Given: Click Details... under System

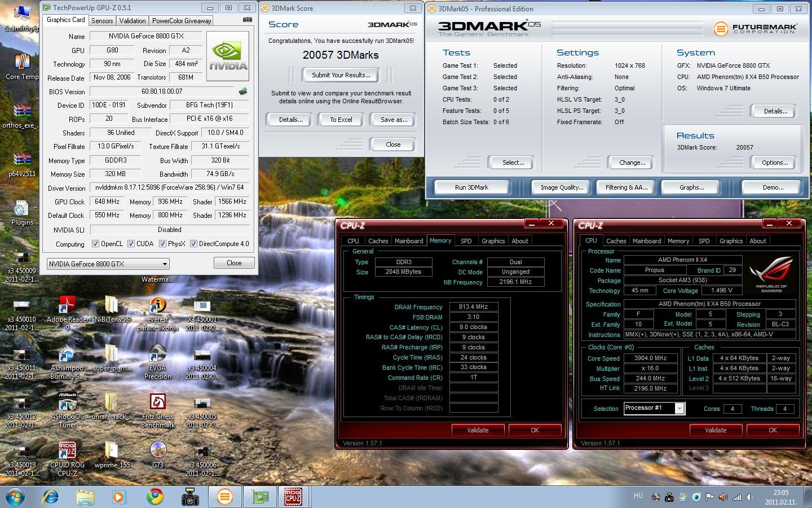Looking at the screenshot, I should coord(775,111).
